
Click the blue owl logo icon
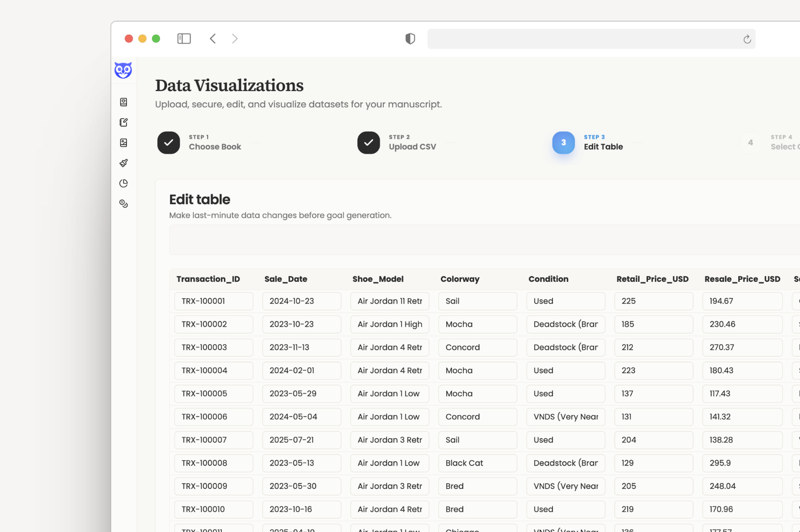[123, 70]
